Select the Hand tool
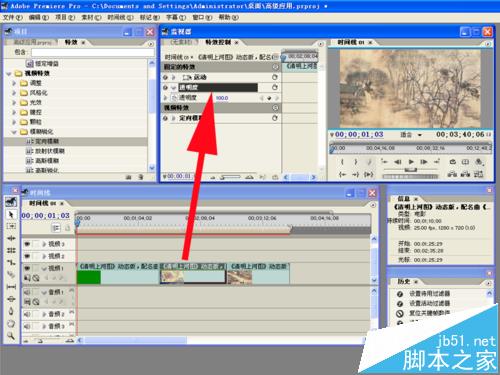Image resolution: width=500 pixels, height=375 pixels. click(x=11, y=323)
